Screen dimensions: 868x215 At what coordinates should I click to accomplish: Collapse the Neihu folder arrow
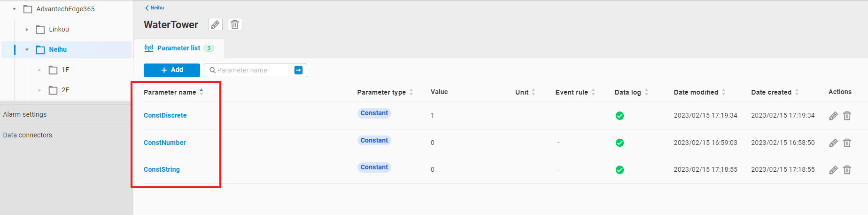[x=27, y=49]
